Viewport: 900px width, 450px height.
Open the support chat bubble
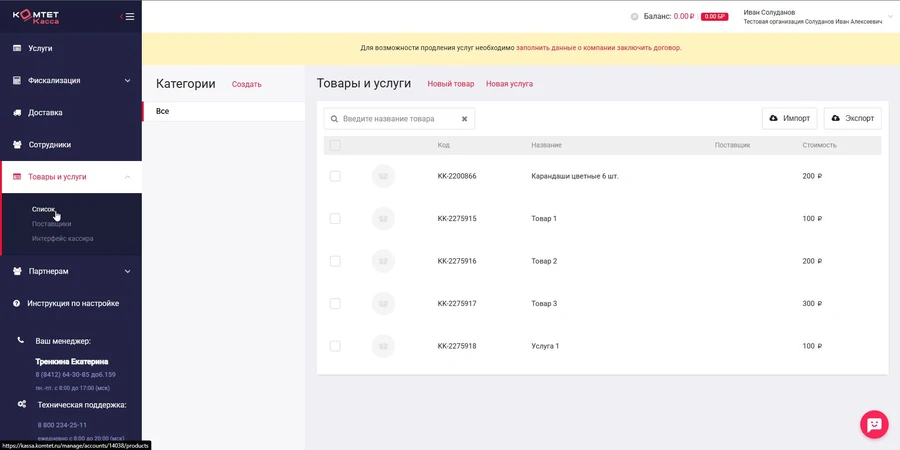(x=874, y=424)
